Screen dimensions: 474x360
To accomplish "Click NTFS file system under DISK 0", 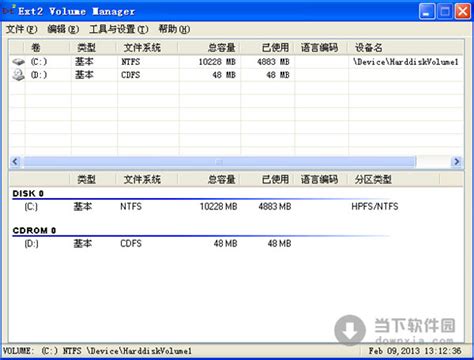I will (x=131, y=207).
